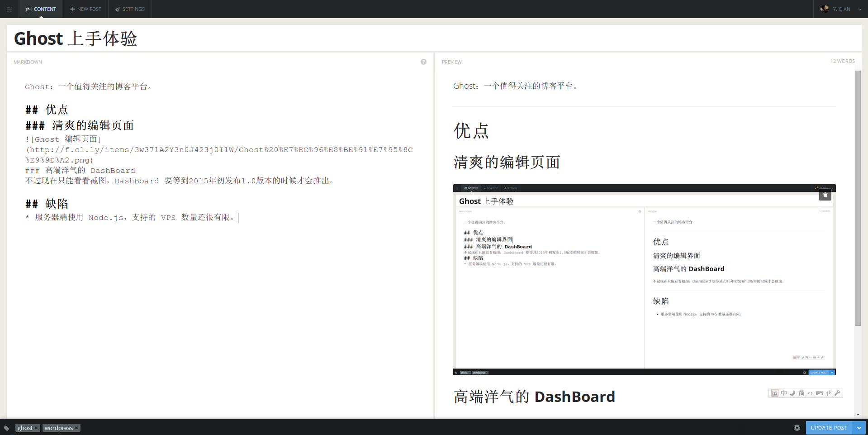The image size is (868, 435).
Task: Click the '### 高端洋气的 DashBoard' markdown line
Action: pyautogui.click(x=80, y=171)
